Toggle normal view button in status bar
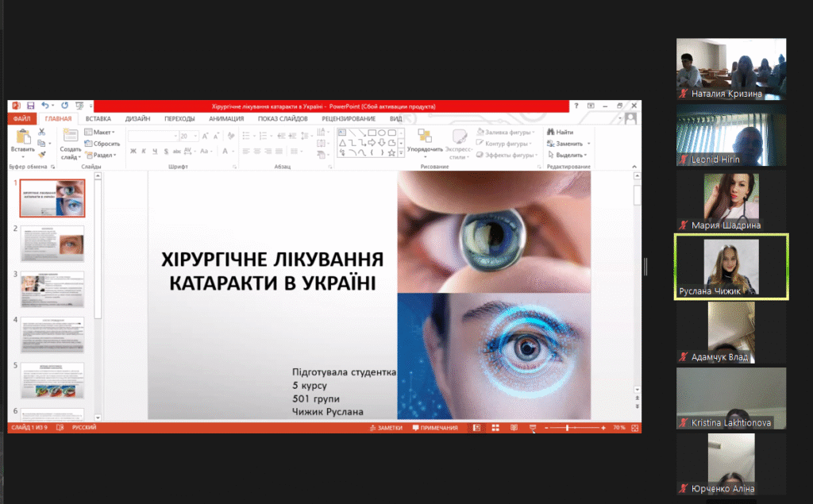Screen dimensions: 813x504 (x=476, y=428)
